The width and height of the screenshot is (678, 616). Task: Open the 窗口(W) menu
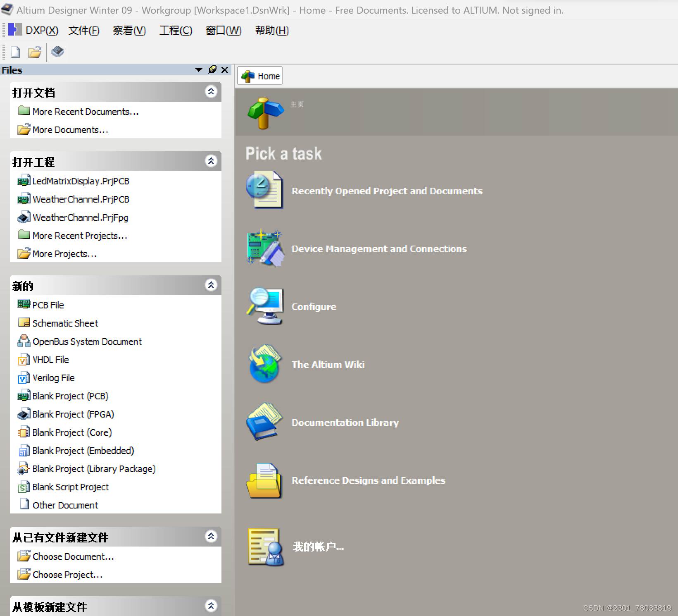tap(224, 30)
